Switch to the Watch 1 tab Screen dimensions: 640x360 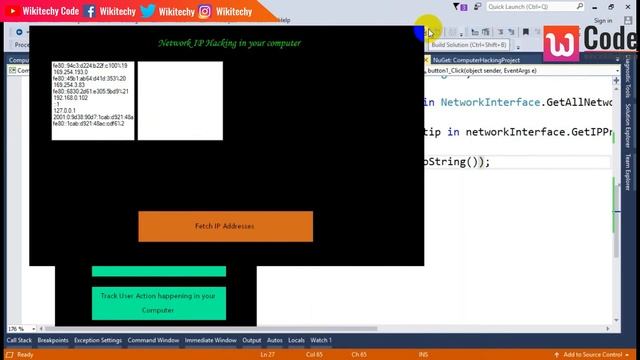point(321,340)
